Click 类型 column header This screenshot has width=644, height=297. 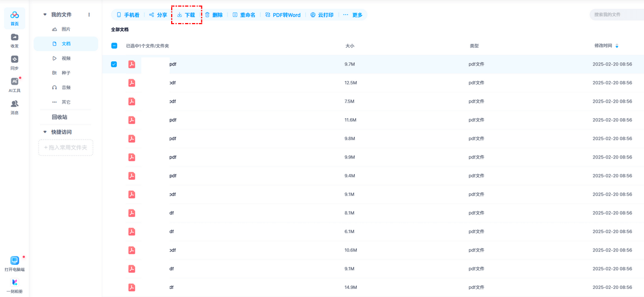[474, 46]
